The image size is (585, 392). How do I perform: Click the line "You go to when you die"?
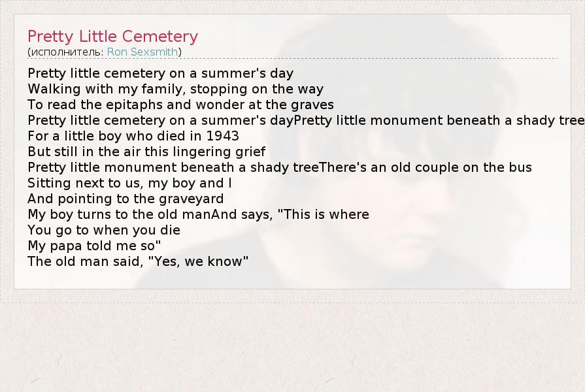pyautogui.click(x=104, y=230)
